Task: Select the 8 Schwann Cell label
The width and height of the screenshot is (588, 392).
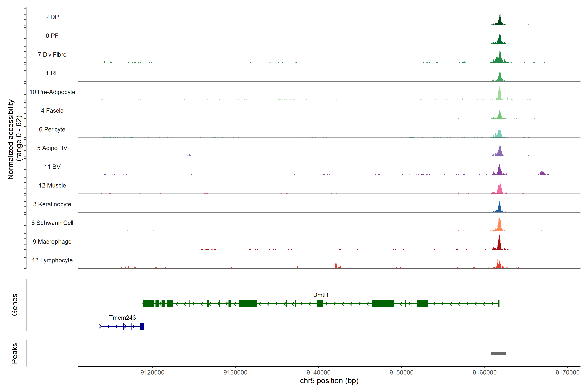Action: [x=52, y=223]
